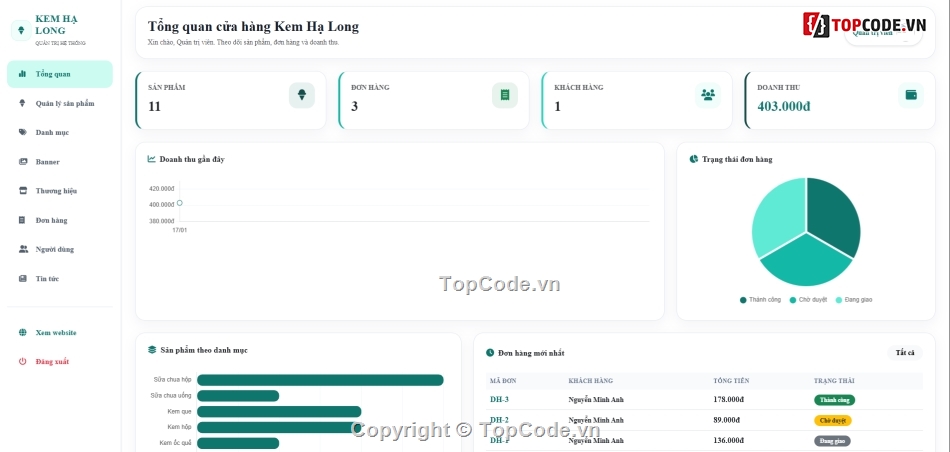950x452 pixels.
Task: Click the Khách hàng column header
Action: [591, 381]
